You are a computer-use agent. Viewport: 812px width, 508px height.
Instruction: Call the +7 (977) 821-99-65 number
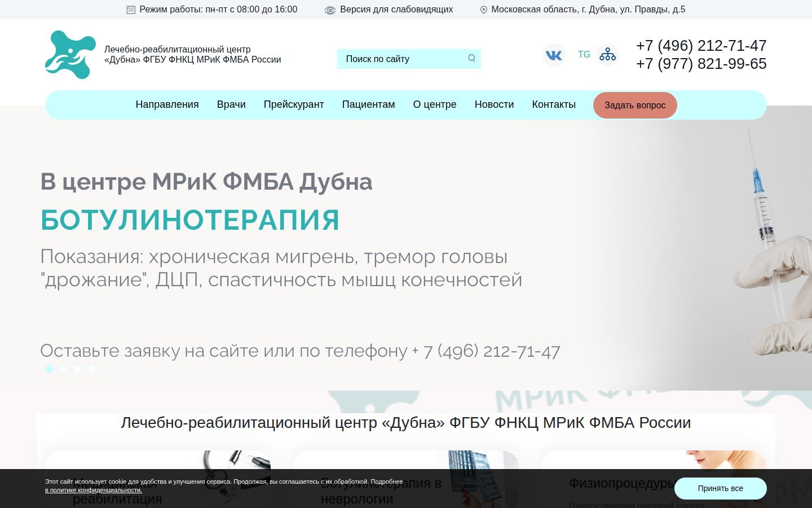[701, 64]
